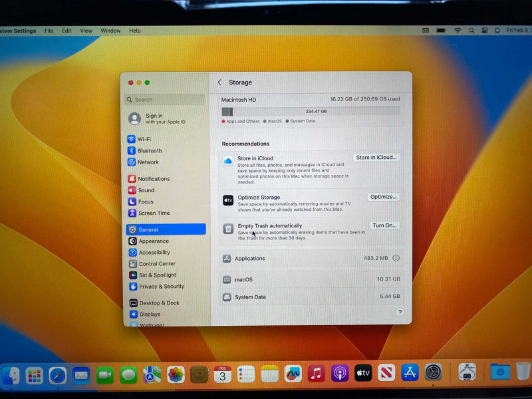The height and width of the screenshot is (399, 532).
Task: Open Privacy & Security settings
Action: click(156, 287)
